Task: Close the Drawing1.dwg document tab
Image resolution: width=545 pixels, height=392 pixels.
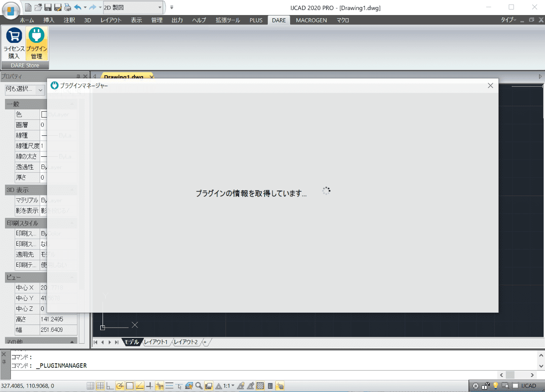Action: pyautogui.click(x=152, y=77)
